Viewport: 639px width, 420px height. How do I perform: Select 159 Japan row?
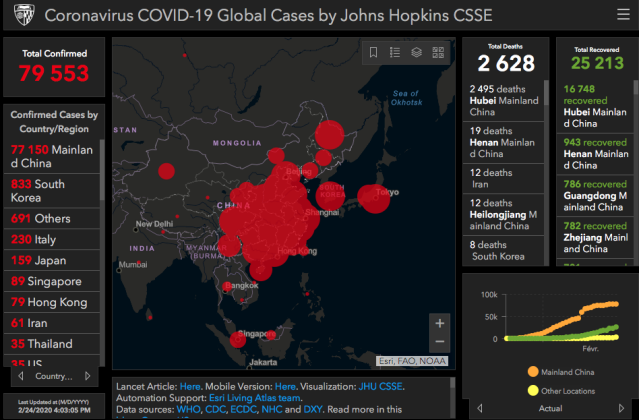point(52,260)
